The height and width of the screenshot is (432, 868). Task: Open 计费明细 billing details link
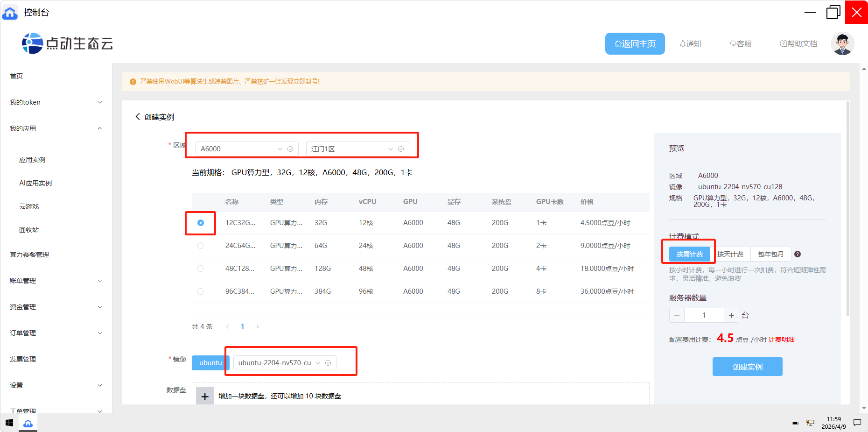pos(781,340)
